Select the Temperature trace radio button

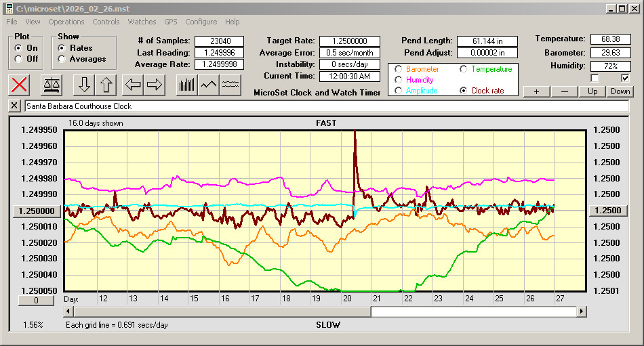pyautogui.click(x=464, y=69)
